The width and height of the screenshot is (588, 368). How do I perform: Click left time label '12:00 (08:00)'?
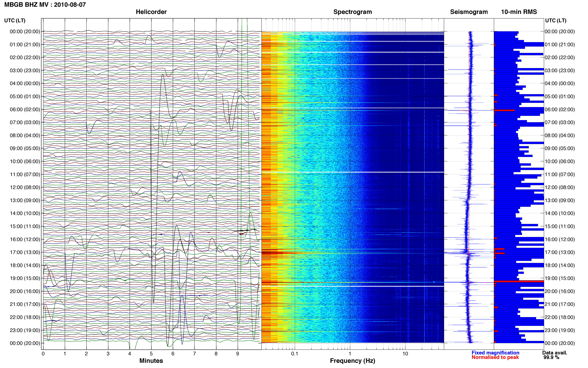25,187
